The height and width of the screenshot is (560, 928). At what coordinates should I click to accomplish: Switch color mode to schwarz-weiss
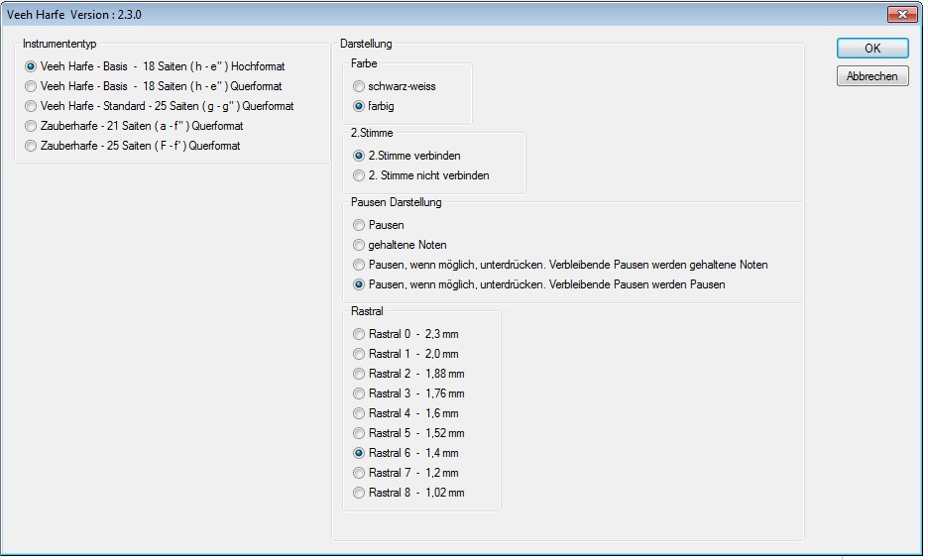[360, 86]
